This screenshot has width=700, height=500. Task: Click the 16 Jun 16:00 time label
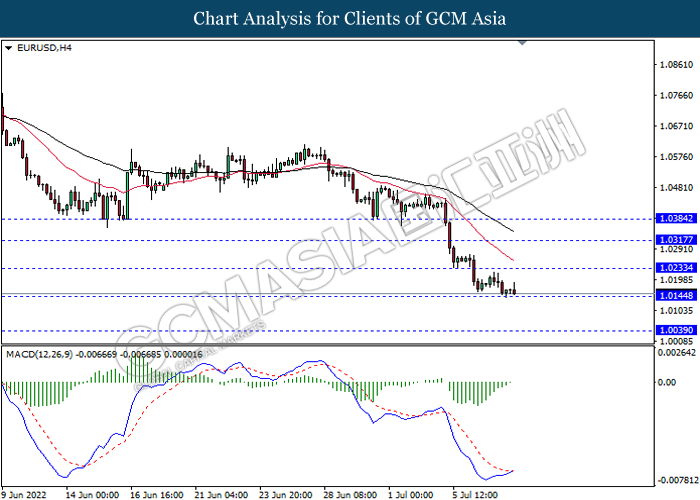coord(157,495)
